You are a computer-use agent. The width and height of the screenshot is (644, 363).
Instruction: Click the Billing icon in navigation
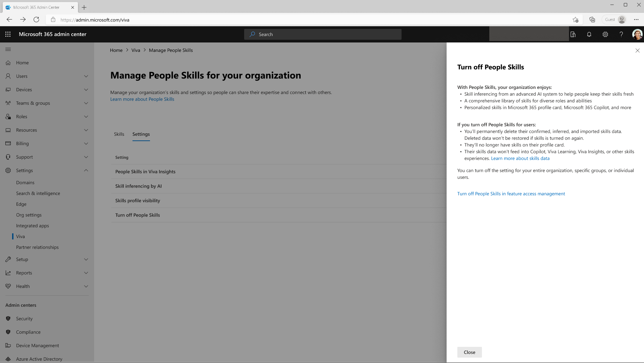[8, 143]
